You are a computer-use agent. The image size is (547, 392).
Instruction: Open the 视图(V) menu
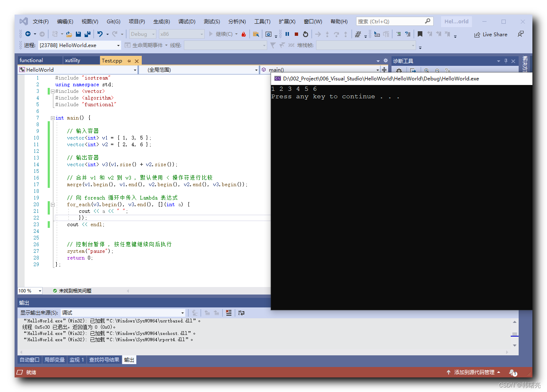[90, 21]
